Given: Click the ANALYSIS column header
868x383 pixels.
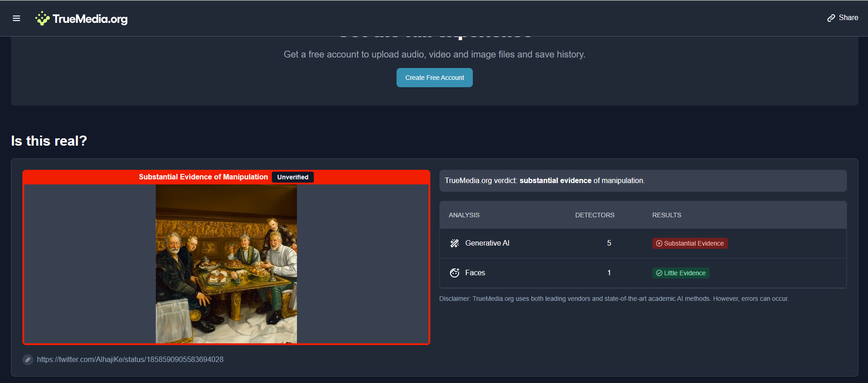Looking at the screenshot, I should (x=464, y=215).
